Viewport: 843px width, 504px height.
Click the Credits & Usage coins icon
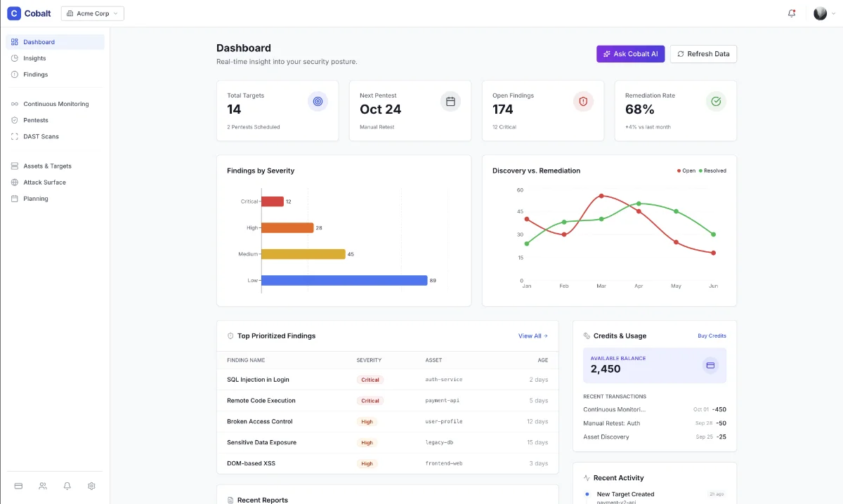[x=587, y=336]
